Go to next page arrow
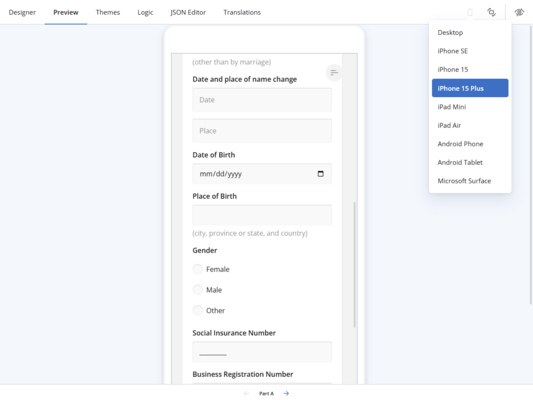Viewport: 533px width, 400px height. coord(286,393)
